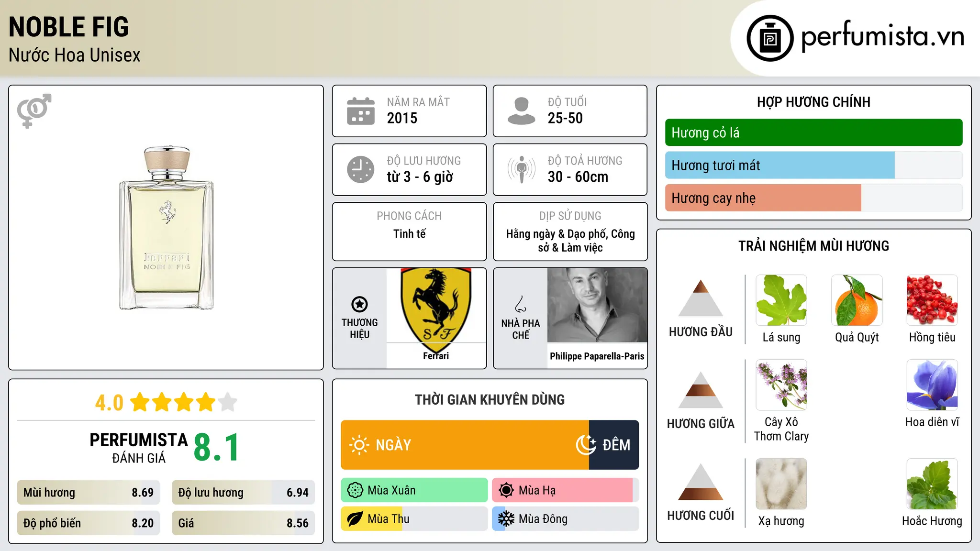Select the Hoắc Hương patchouli image
This screenshot has height=551, width=980.
(x=932, y=484)
